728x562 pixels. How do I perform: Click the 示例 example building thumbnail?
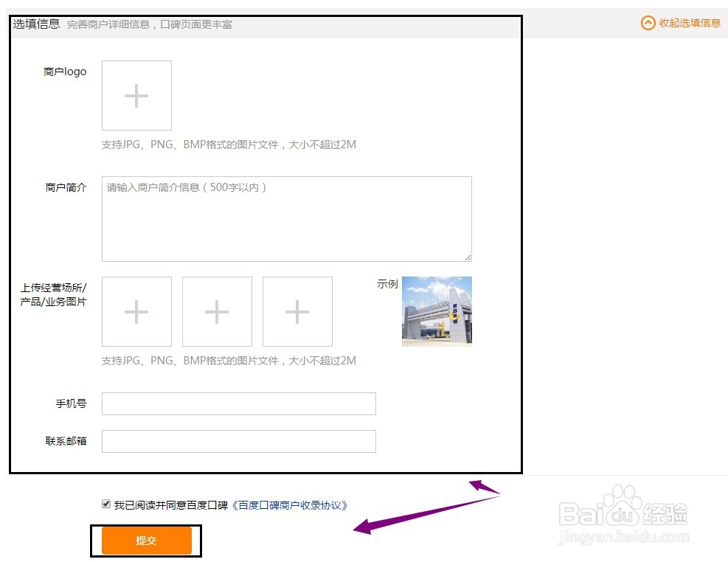(437, 311)
